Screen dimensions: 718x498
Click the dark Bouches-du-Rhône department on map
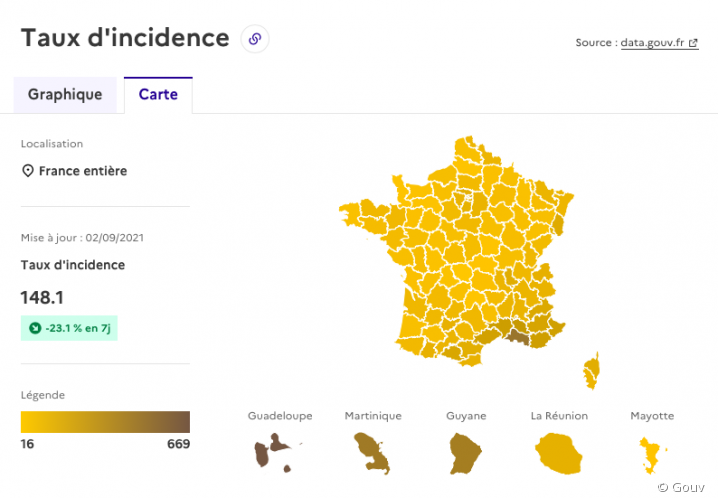pyautogui.click(x=517, y=337)
